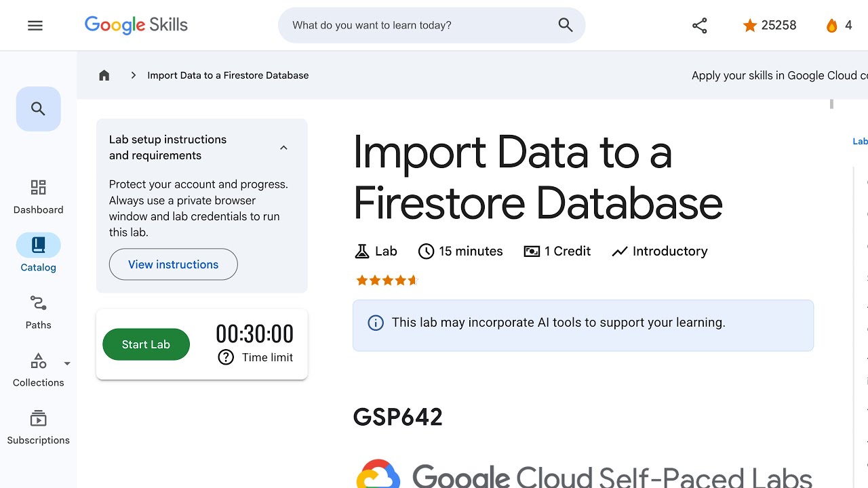The image size is (868, 488).
Task: Click the search magnifier in search bar
Action: point(566,25)
